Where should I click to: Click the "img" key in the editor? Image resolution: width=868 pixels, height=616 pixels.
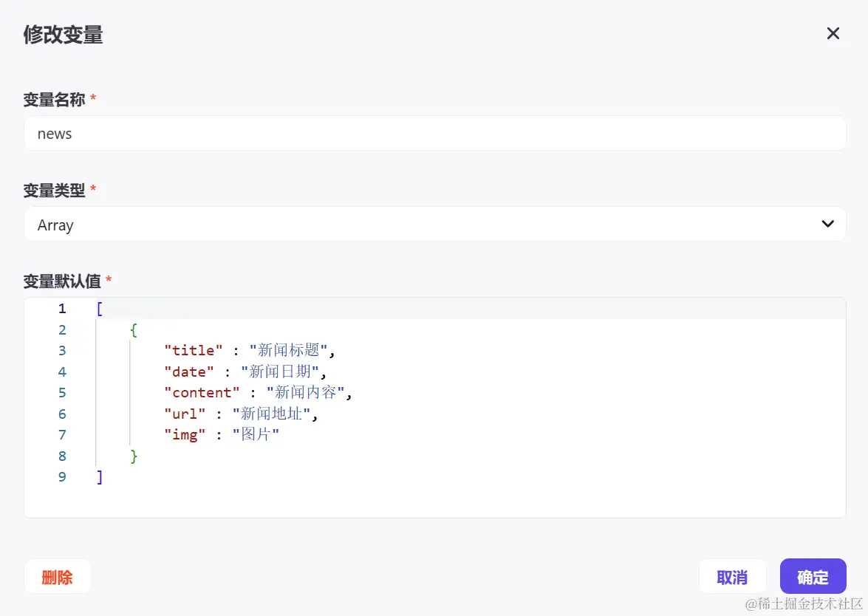point(185,435)
